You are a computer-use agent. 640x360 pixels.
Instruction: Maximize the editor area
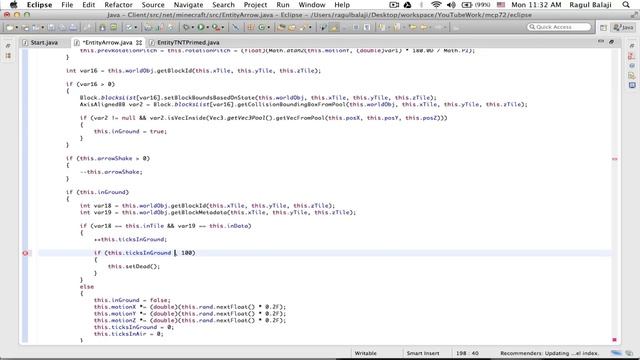coord(611,42)
